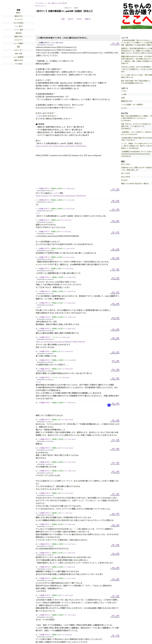The height and width of the screenshot is (644, 152).
Task: Open BS11 42842 in the 実況 section
Action: (x=126, y=173)
